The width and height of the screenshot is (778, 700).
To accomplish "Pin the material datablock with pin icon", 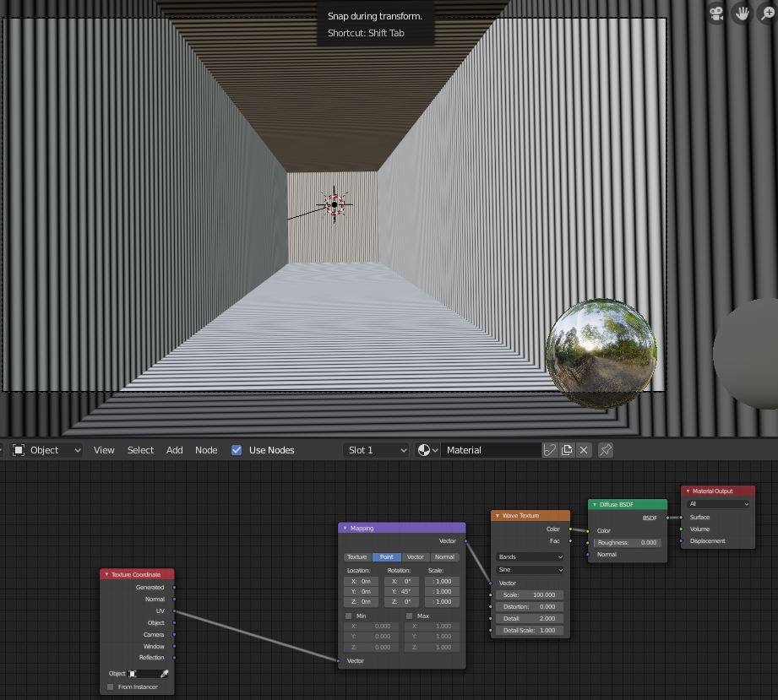I will [605, 449].
